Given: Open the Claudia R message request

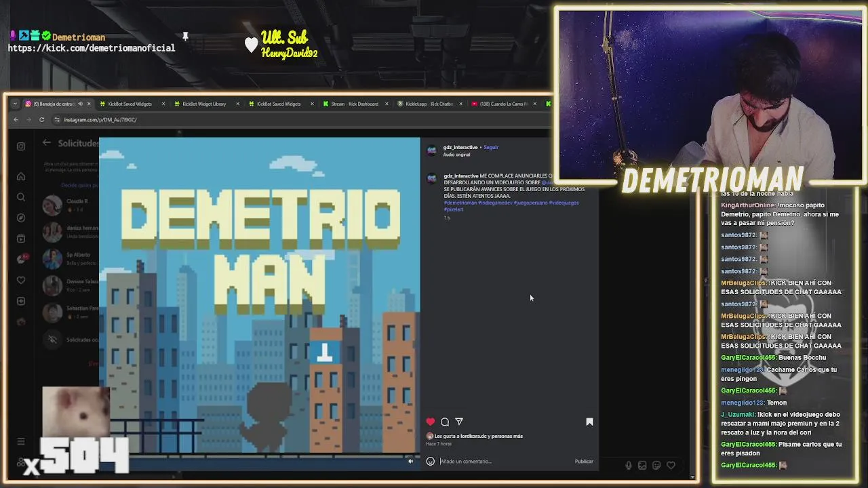Looking at the screenshot, I should [71, 205].
